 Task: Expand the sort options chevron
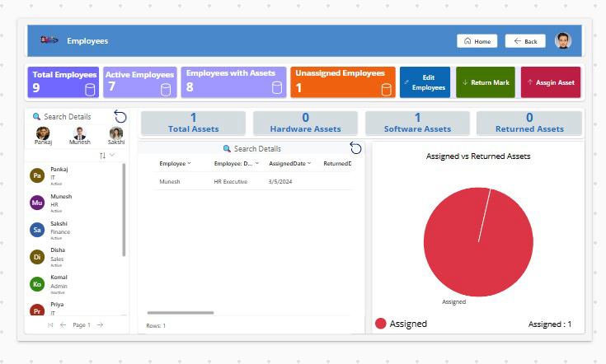pyautogui.click(x=112, y=155)
